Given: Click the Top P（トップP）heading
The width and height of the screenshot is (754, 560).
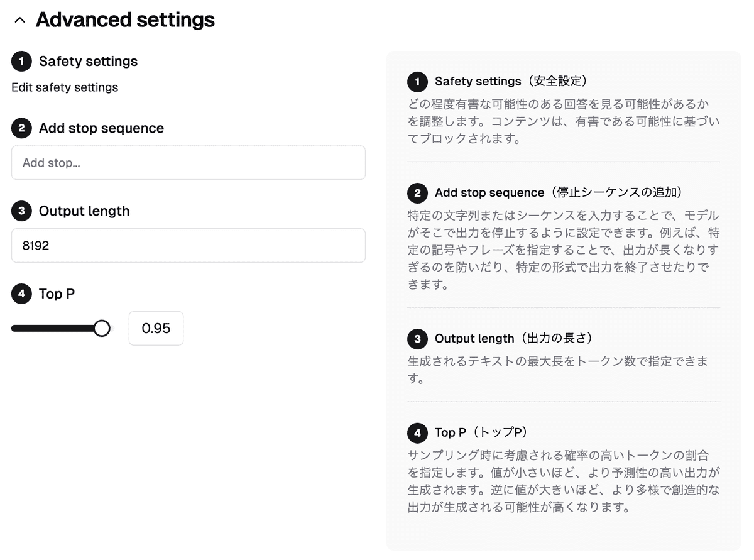Looking at the screenshot, I should pos(481,433).
